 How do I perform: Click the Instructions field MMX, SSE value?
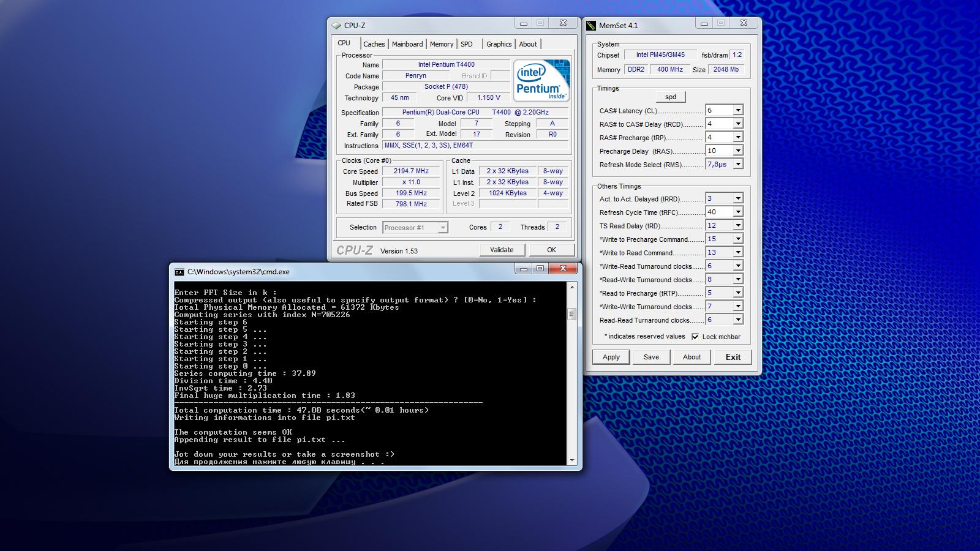point(475,146)
